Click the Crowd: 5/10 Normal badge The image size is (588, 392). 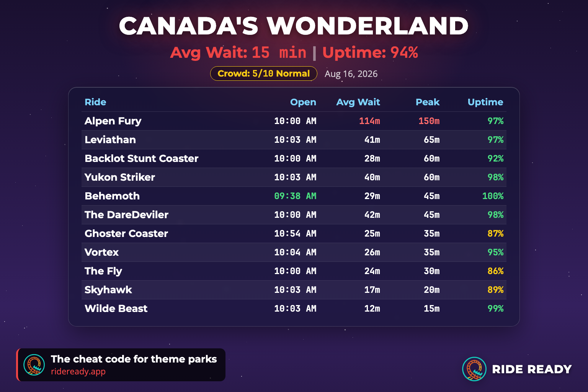click(264, 73)
